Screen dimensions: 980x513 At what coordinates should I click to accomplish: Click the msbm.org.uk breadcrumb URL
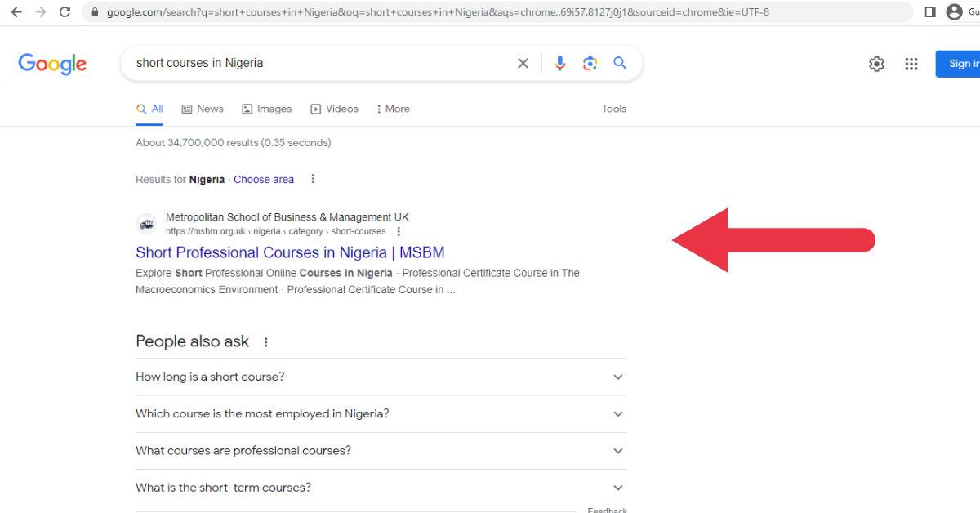coord(276,232)
